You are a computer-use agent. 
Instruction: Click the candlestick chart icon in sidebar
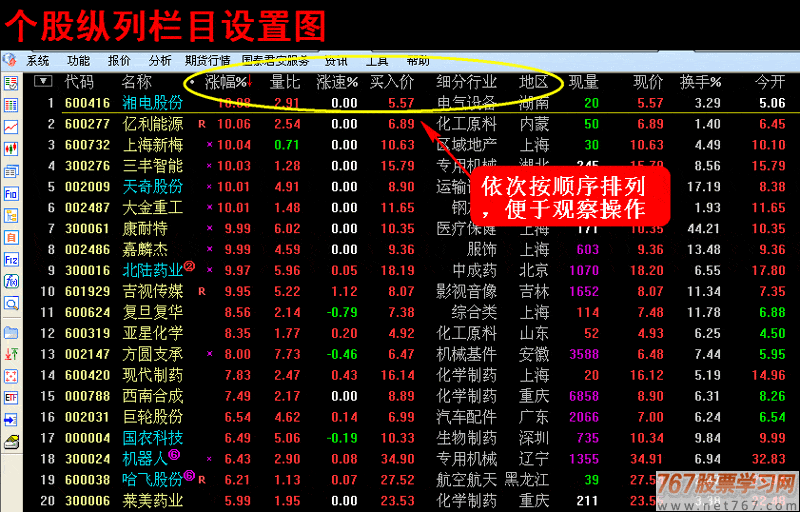11,148
